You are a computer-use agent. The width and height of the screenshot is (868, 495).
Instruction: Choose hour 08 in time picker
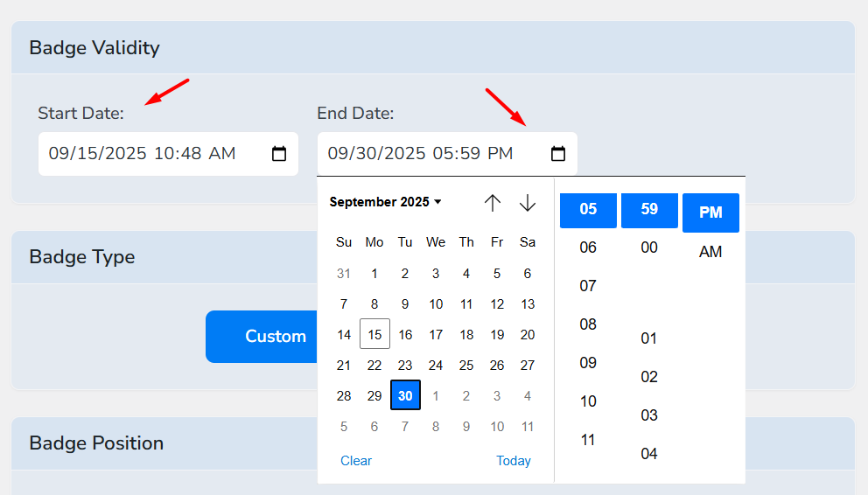click(x=588, y=324)
